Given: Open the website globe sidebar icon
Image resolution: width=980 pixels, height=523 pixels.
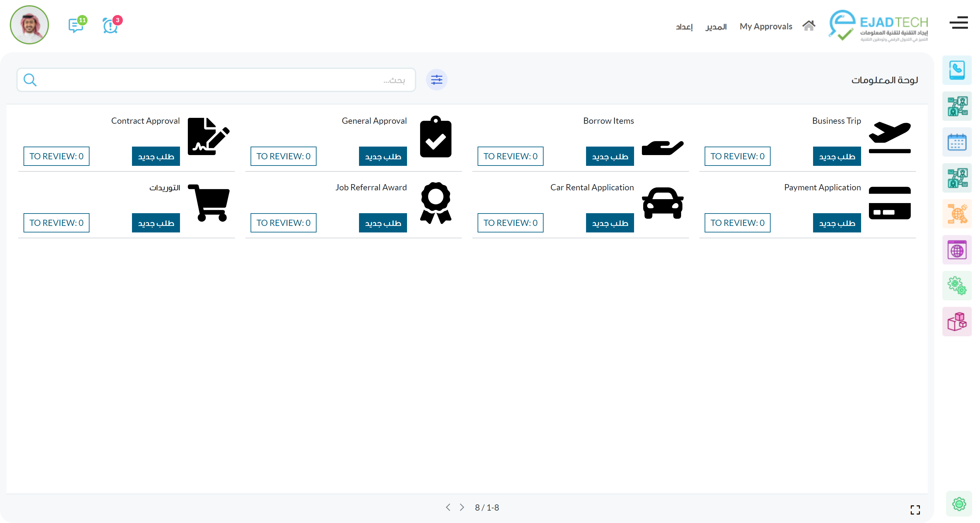Looking at the screenshot, I should pyautogui.click(x=956, y=250).
